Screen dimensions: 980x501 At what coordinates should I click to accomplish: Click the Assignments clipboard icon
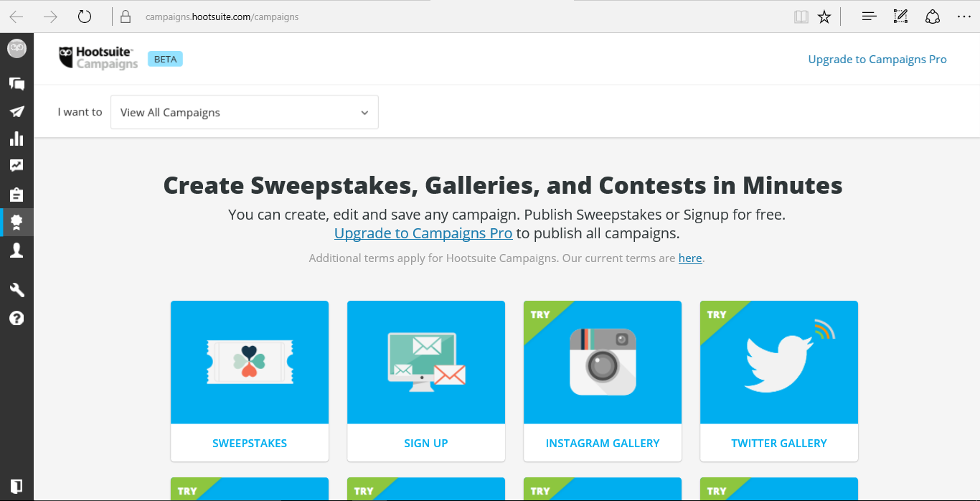[x=17, y=195]
